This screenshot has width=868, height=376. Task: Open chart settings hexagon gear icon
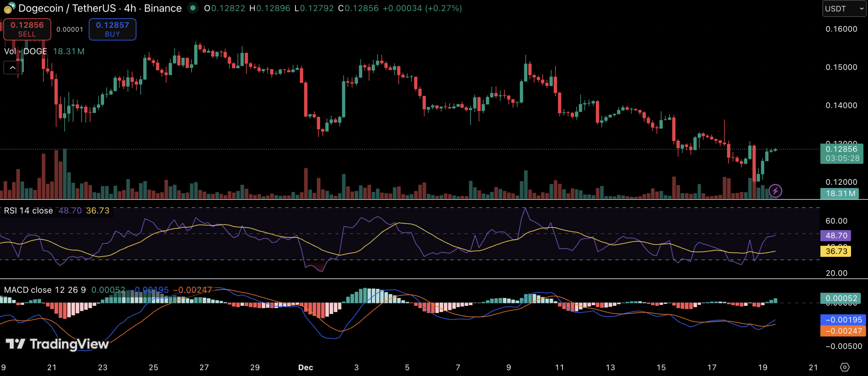[x=845, y=367]
